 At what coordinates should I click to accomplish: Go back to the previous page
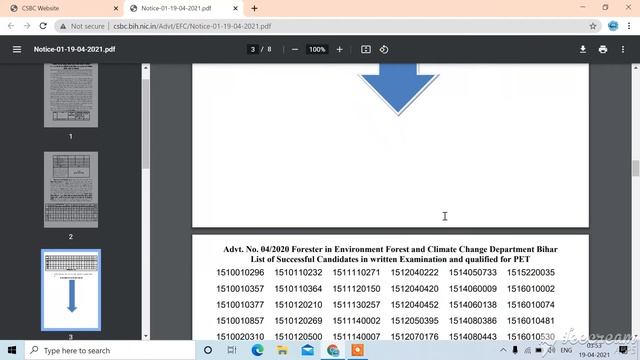pyautogui.click(x=11, y=26)
